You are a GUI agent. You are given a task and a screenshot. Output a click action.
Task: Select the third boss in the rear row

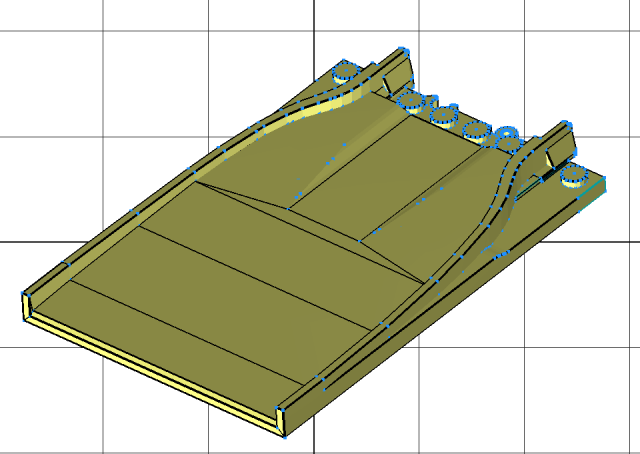pos(478,128)
